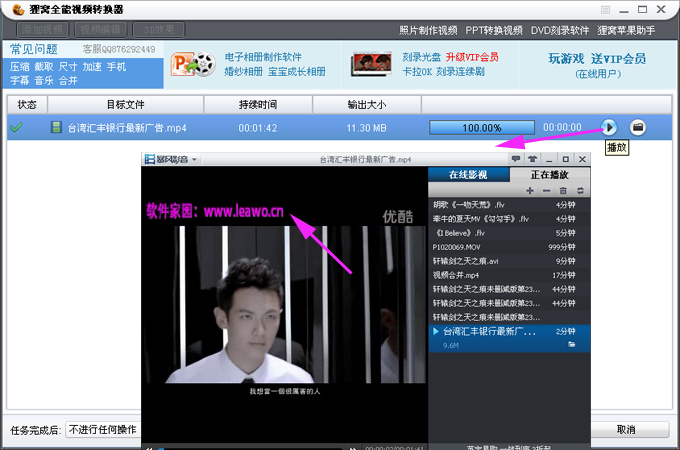The image size is (680, 450).
Task: Click the skin (shirt) icon in player title bar
Action: (532, 159)
